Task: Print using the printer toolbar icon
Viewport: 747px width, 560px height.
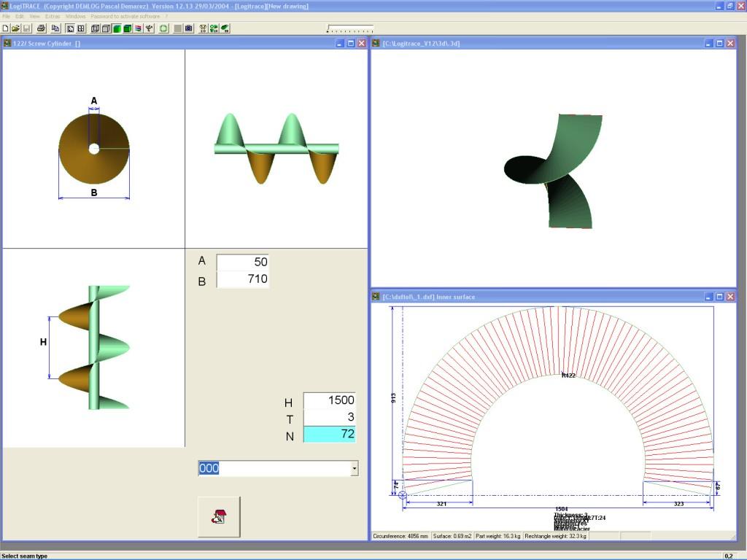Action: [41, 28]
